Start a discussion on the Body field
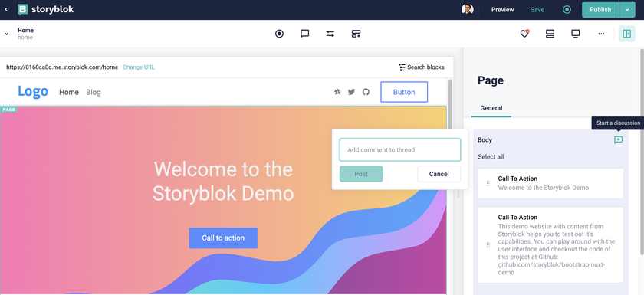This screenshot has width=644, height=295. (x=618, y=140)
